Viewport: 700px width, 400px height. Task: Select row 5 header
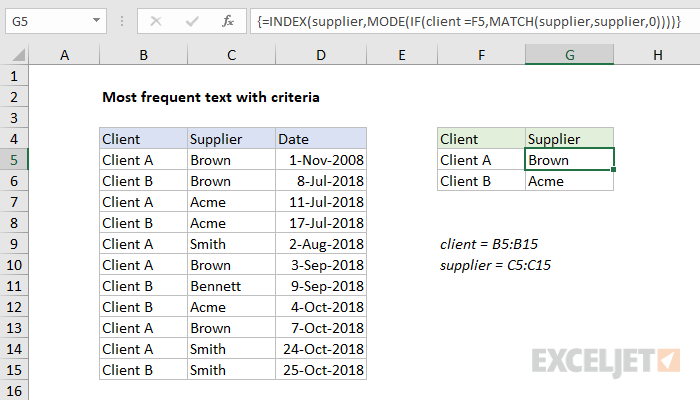click(x=14, y=160)
